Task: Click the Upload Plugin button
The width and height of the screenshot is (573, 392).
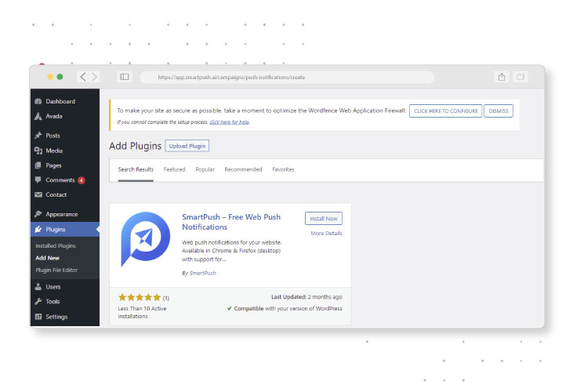Action: 187,146
